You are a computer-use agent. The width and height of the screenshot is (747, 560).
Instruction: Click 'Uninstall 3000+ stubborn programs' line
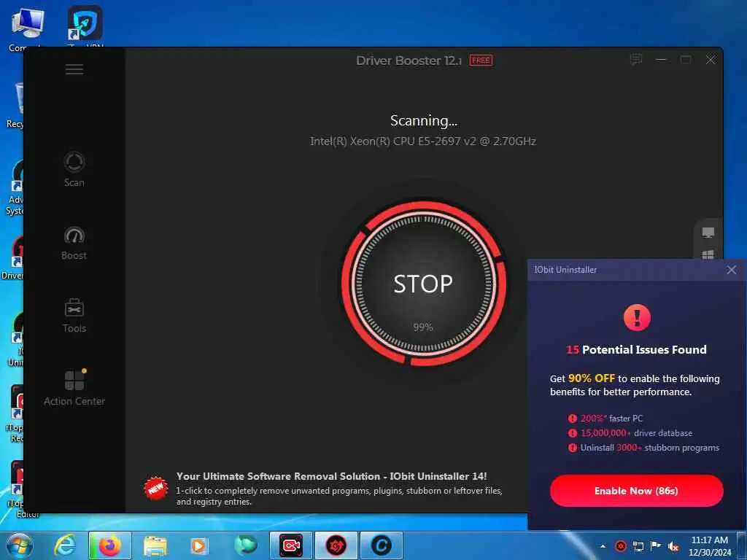point(643,448)
